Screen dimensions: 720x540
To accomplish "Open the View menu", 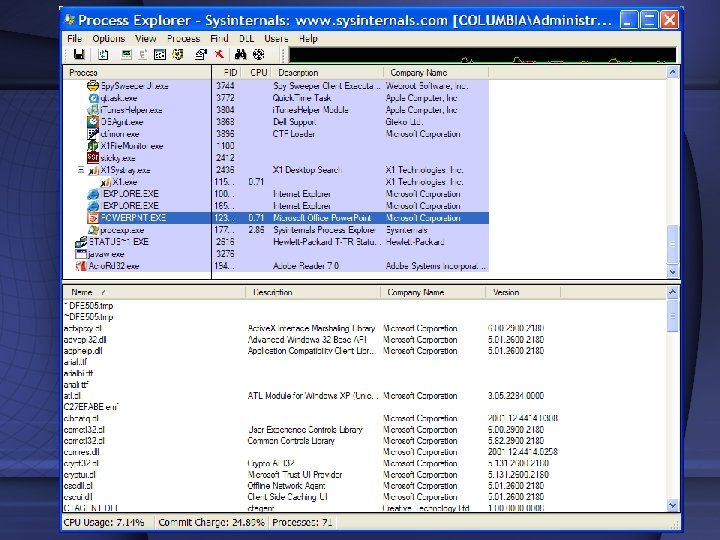I will coord(146,39).
